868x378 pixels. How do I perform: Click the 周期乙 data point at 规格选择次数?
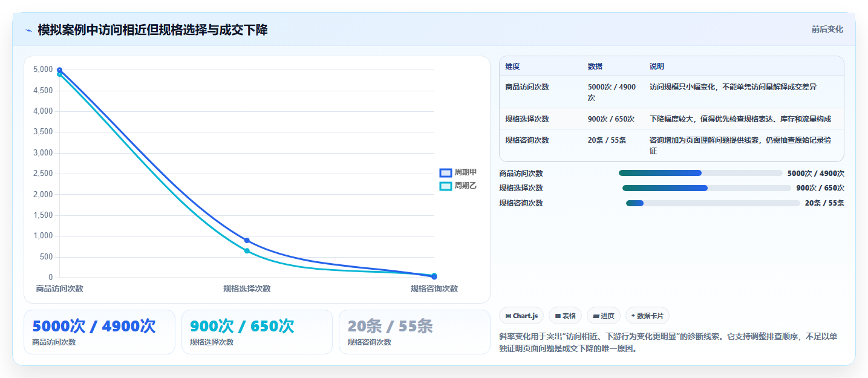pyautogui.click(x=247, y=250)
